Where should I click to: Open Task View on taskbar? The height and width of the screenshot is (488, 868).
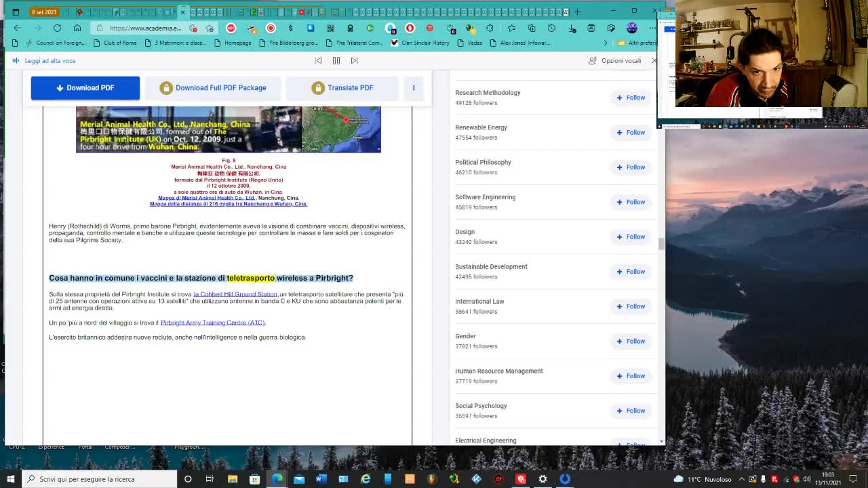click(x=210, y=479)
